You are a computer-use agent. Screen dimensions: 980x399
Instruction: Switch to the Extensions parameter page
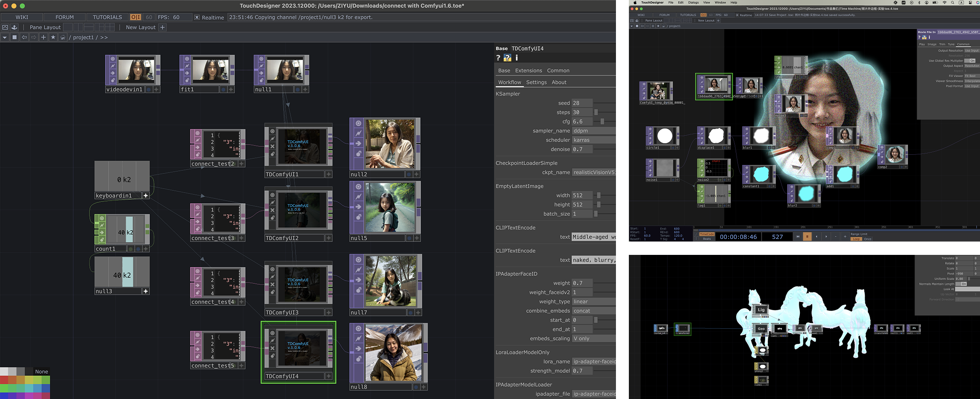coord(528,70)
